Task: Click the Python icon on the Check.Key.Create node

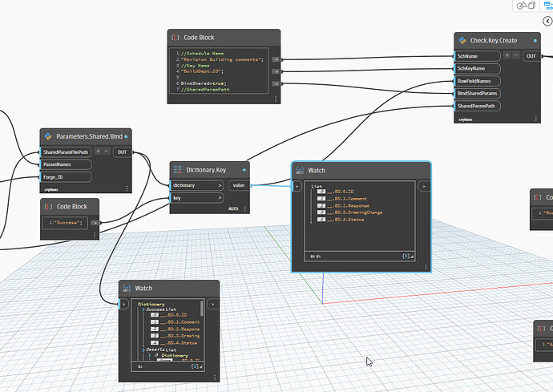Action: point(462,39)
